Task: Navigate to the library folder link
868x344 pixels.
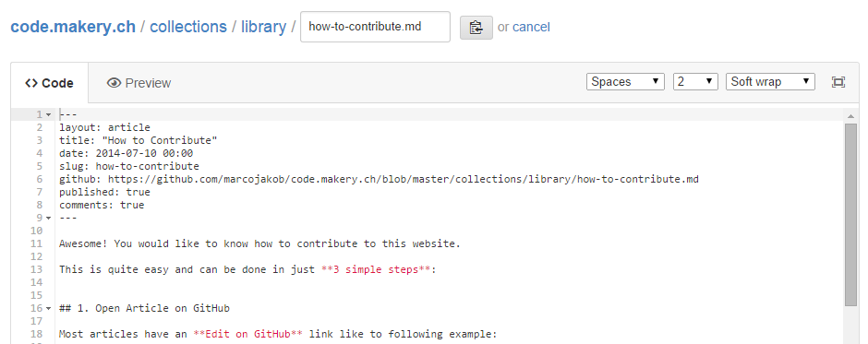Action: coord(263,27)
